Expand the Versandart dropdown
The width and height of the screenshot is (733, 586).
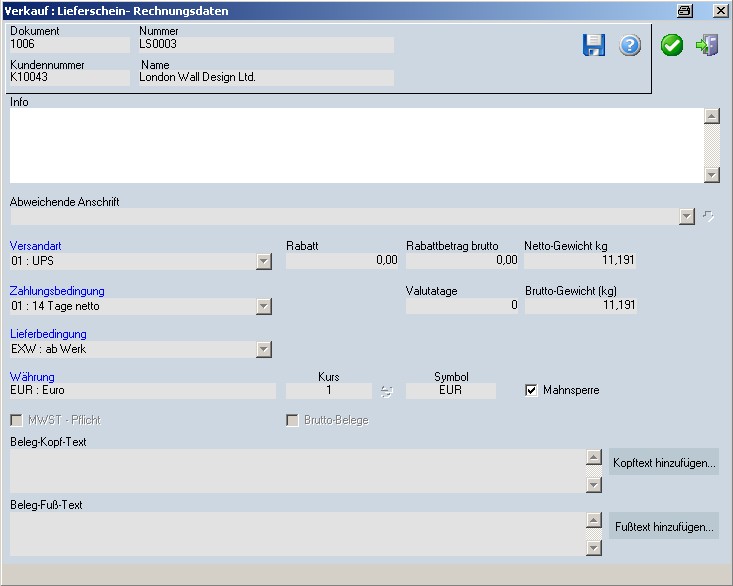264,261
